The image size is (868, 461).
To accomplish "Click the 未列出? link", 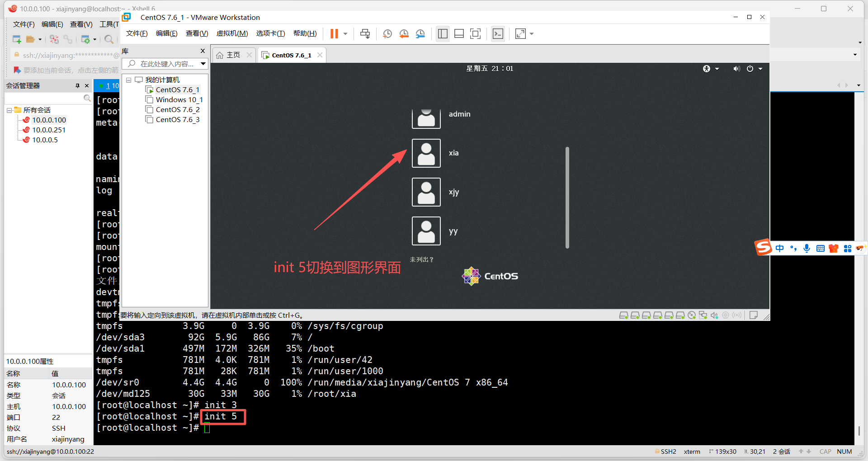I will coord(421,260).
